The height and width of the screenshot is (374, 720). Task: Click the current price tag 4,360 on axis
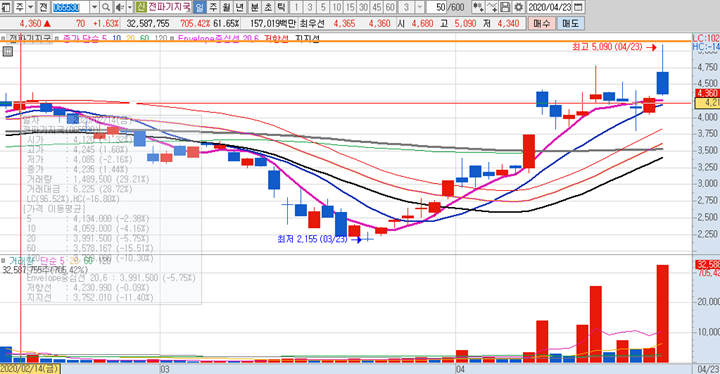pyautogui.click(x=707, y=93)
